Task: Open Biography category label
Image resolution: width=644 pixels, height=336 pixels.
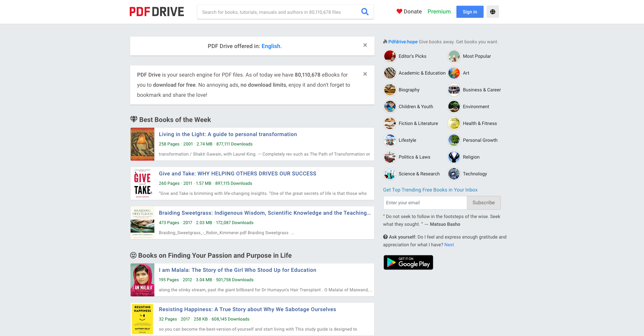Action: pos(409,90)
